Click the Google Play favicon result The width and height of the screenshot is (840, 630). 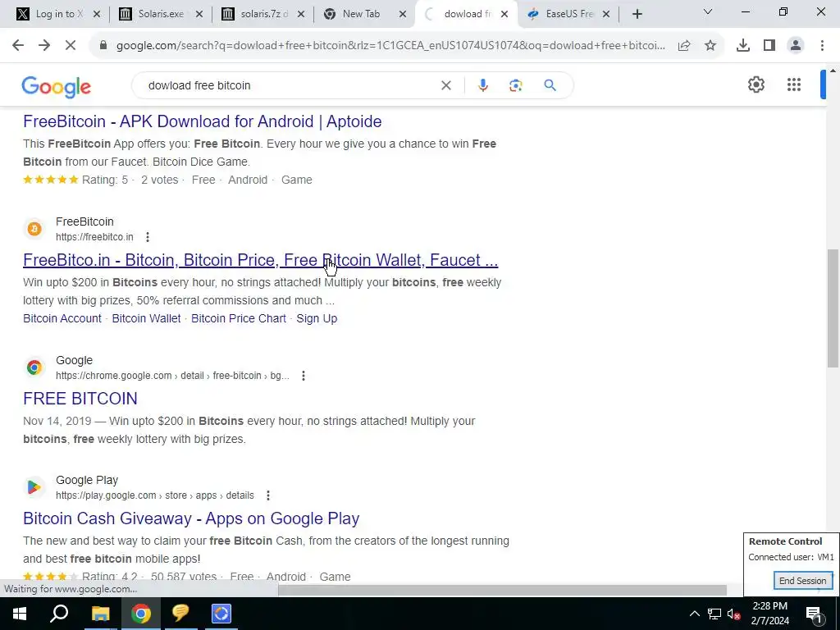(x=34, y=487)
